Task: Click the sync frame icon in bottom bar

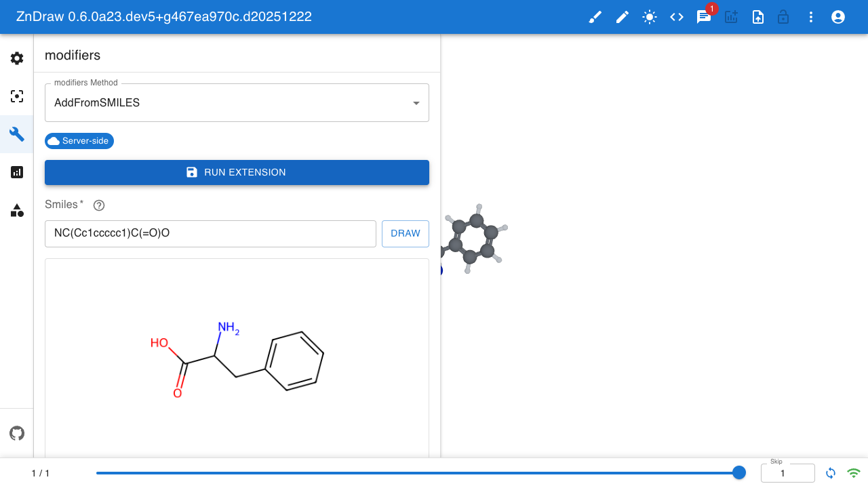Action: 831,473
